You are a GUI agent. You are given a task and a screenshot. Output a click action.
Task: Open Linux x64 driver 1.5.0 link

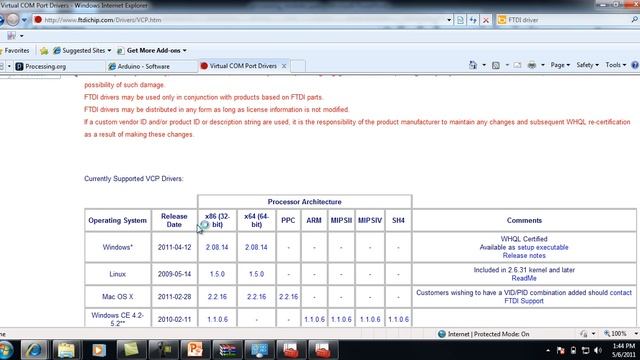point(256,274)
